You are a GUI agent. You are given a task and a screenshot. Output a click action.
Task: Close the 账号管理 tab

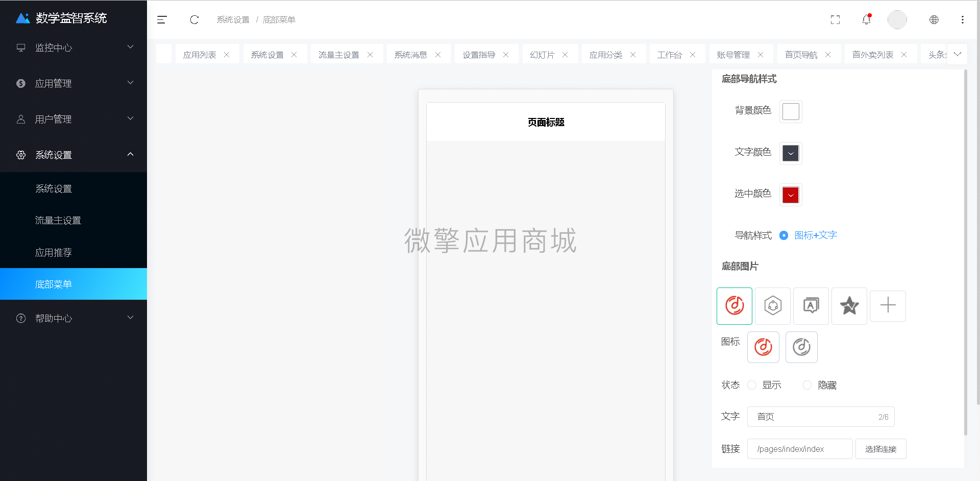761,55
